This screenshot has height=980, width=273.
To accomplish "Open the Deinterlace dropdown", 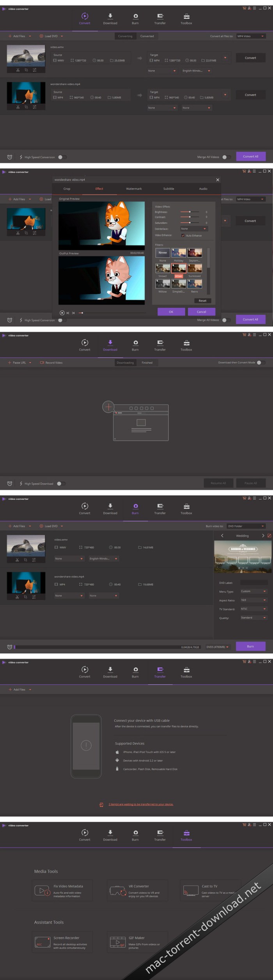I will (193, 229).
